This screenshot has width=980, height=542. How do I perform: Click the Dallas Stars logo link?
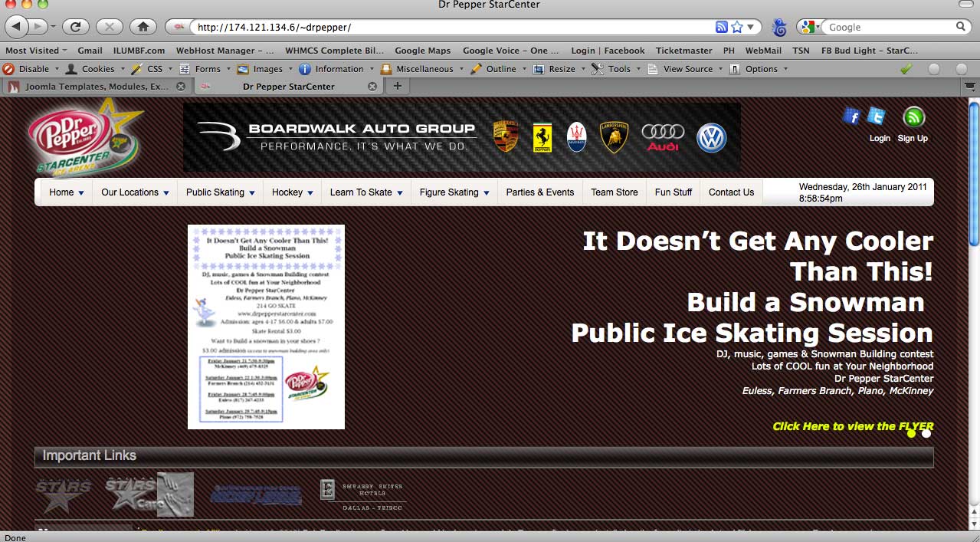pyautogui.click(x=63, y=495)
